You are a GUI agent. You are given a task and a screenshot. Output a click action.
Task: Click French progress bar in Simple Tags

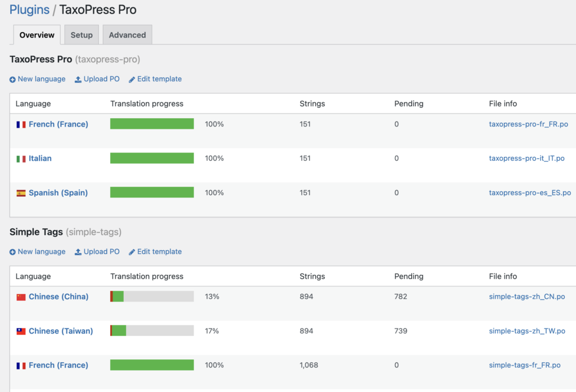[152, 365]
